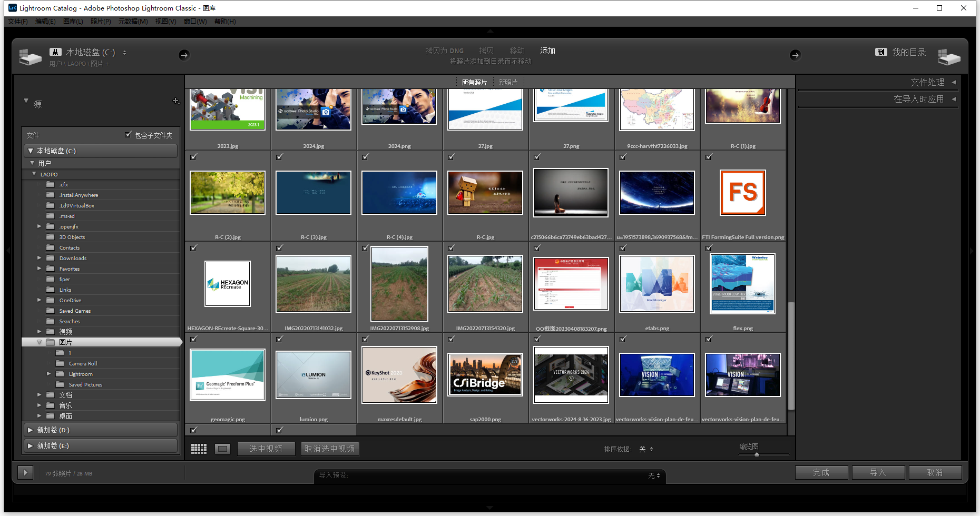Select the .Ld9VirtualBox folder
Viewport: 980px width, 516px height.
(76, 205)
